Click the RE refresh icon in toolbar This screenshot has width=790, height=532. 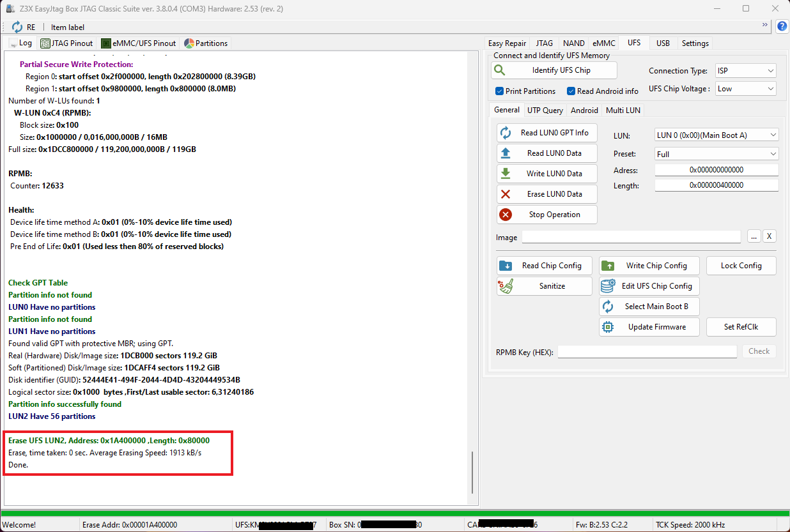pos(17,27)
